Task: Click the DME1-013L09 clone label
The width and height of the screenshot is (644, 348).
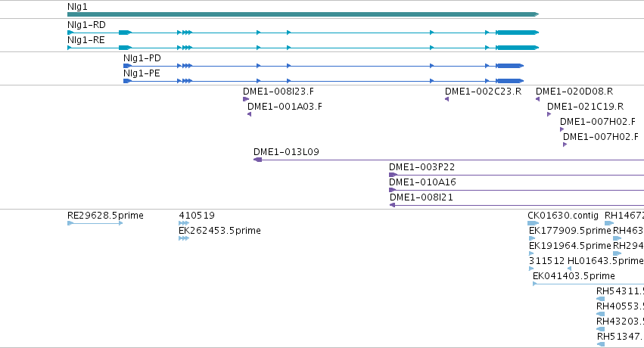Action: coord(286,152)
